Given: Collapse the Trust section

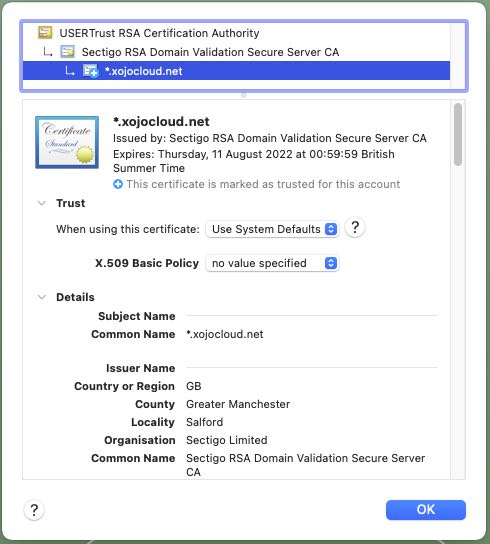Looking at the screenshot, I should click(x=42, y=203).
